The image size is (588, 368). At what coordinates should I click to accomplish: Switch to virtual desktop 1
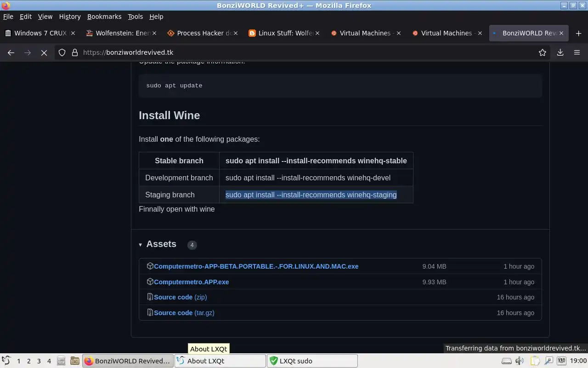pos(19,361)
